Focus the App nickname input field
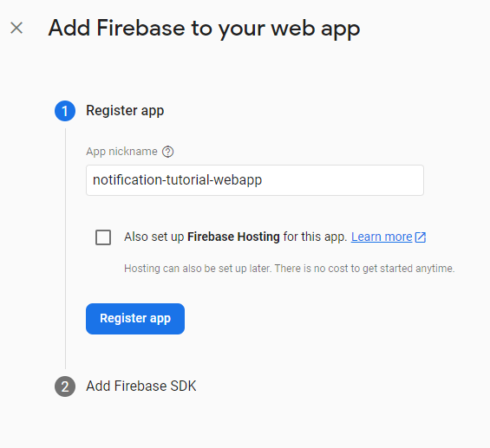The image size is (490, 448). coord(255,180)
